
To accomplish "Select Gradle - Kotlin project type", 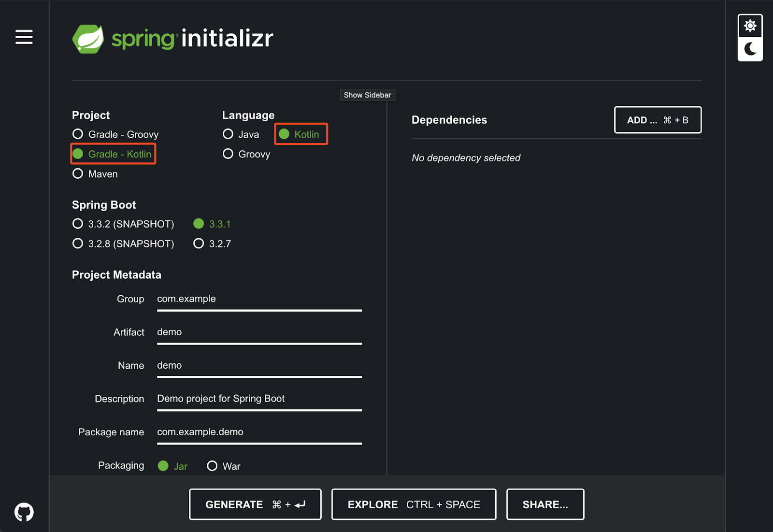I will point(112,154).
